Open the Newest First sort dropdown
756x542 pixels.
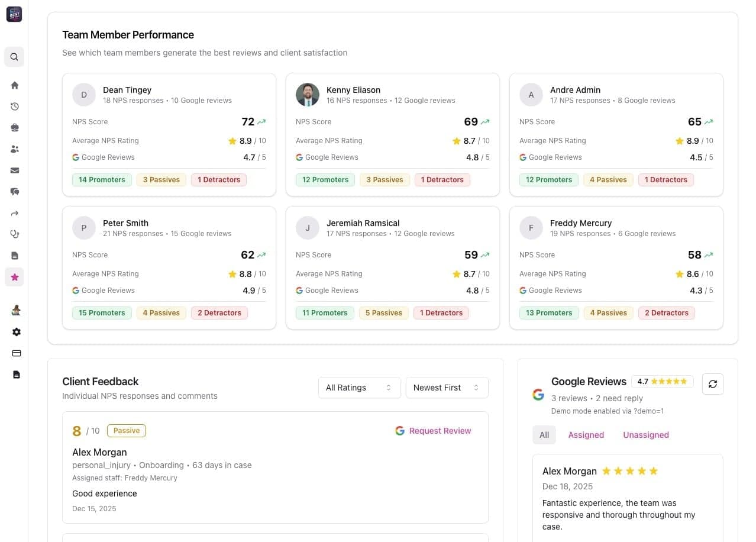(447, 388)
